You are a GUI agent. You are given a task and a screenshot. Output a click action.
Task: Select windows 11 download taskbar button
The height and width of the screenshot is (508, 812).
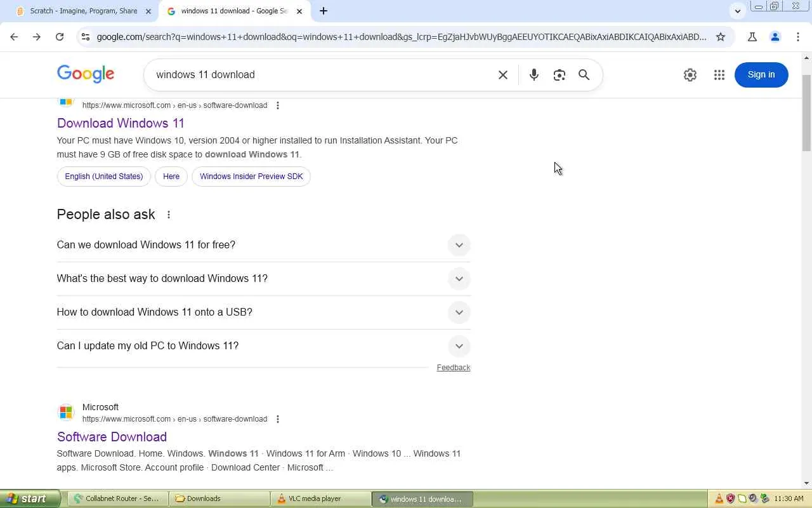(422, 498)
